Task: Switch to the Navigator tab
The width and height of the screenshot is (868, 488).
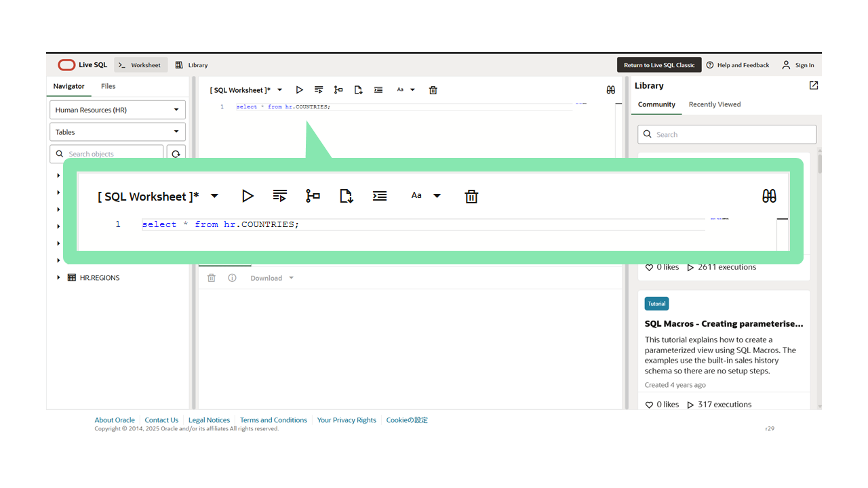Action: pos(69,87)
